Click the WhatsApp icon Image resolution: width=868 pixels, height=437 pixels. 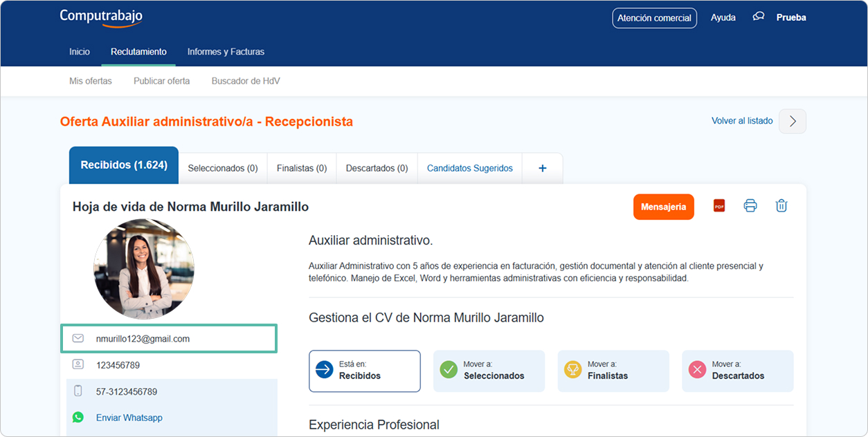coord(78,418)
